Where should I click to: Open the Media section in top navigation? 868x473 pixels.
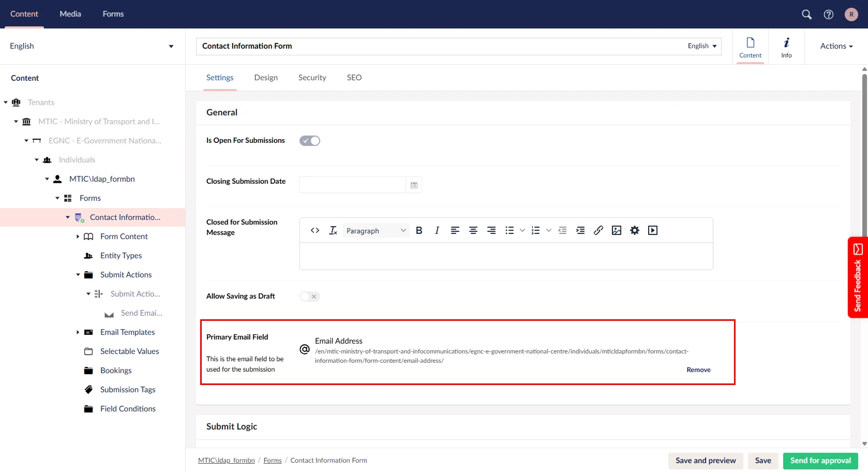coord(70,14)
